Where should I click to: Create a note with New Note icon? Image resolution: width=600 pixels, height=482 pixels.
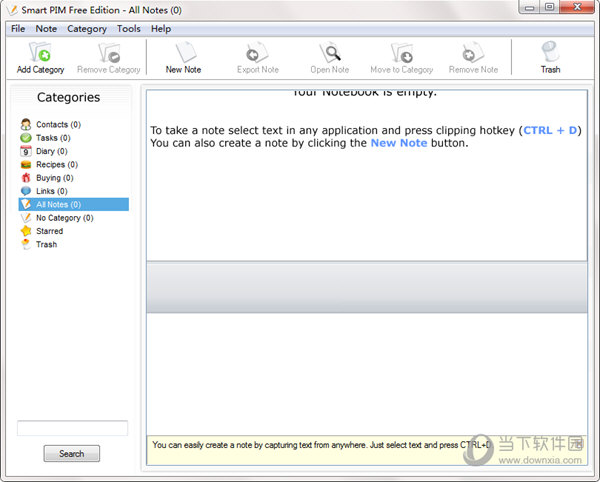[x=186, y=52]
